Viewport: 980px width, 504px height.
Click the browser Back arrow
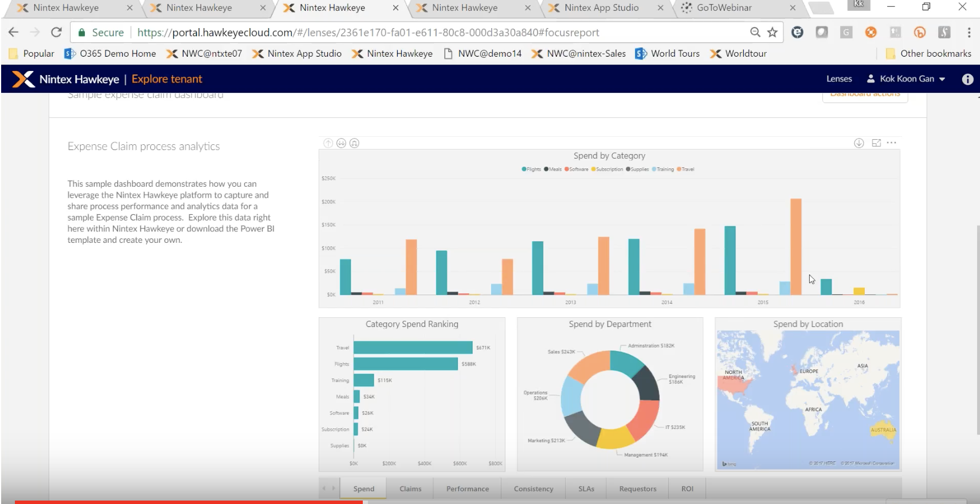14,32
